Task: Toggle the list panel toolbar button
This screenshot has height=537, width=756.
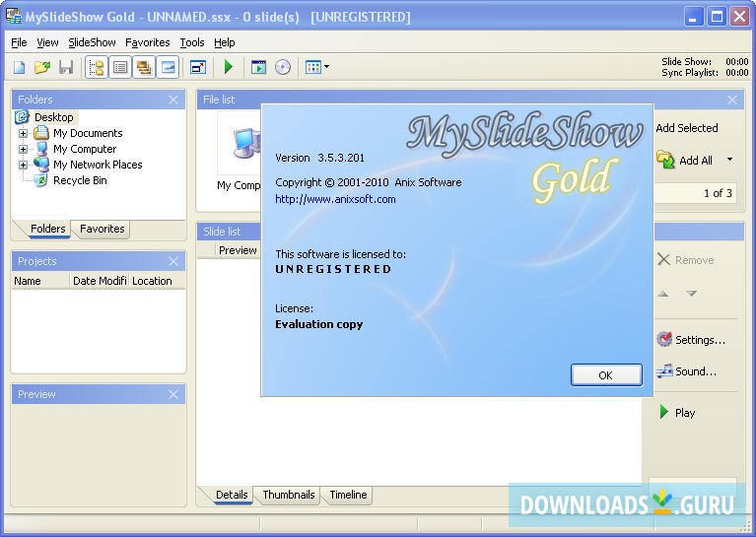Action: pyautogui.click(x=120, y=67)
